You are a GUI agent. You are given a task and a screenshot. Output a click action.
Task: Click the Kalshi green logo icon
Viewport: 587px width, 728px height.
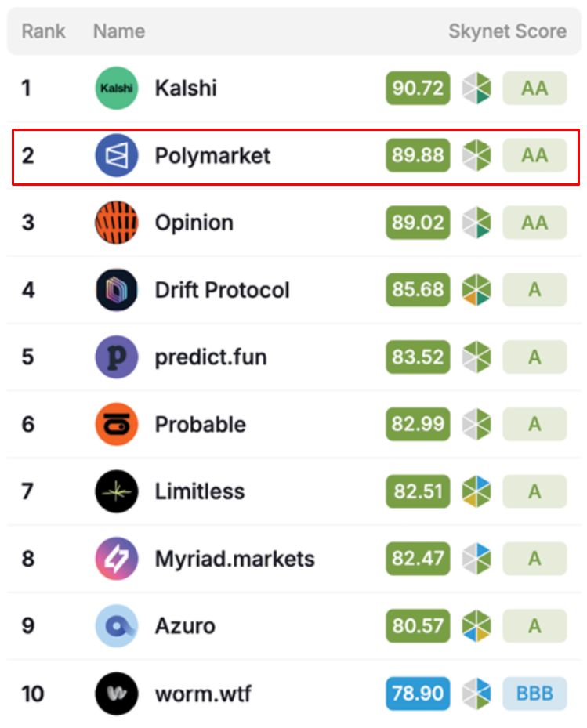[116, 88]
